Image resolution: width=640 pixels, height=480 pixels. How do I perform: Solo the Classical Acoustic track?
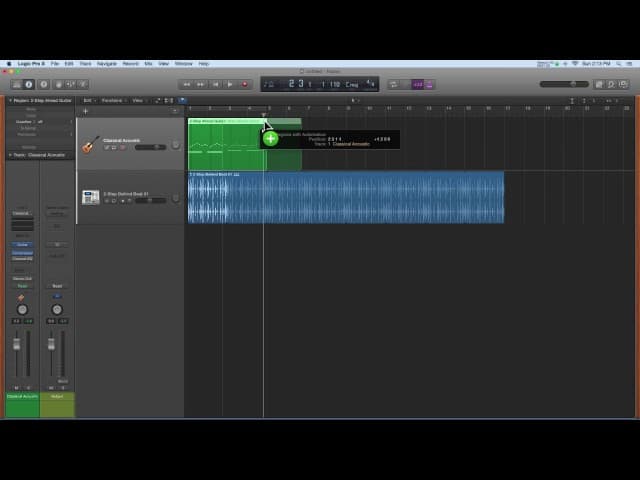(114, 147)
